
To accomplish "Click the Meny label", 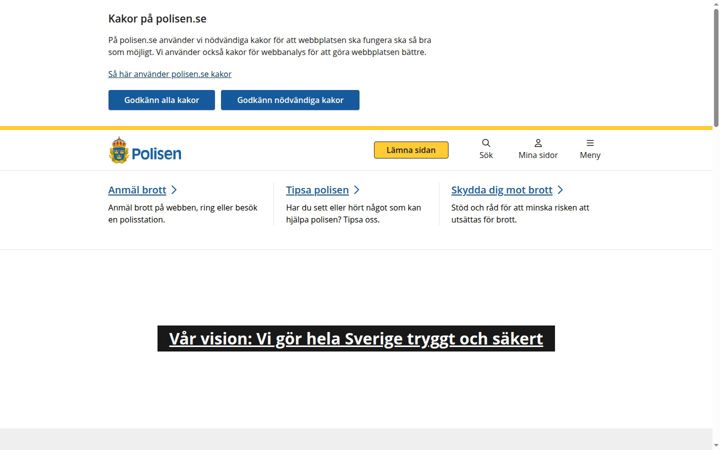I will (590, 155).
